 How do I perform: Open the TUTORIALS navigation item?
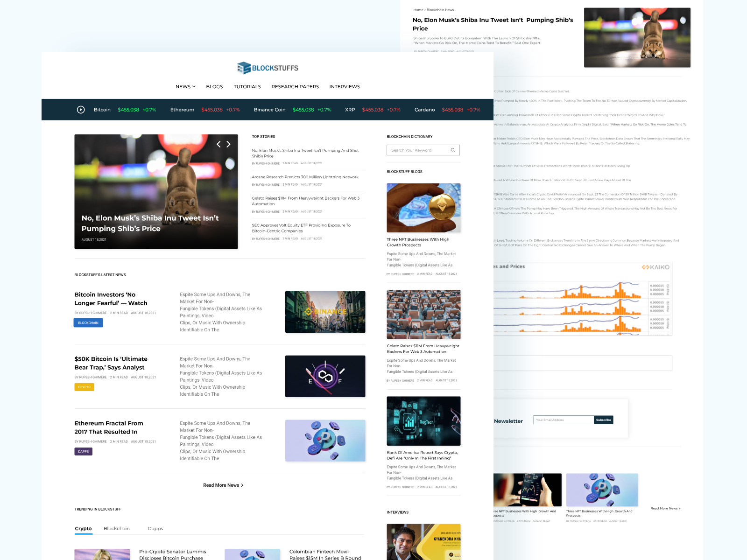[x=247, y=86]
